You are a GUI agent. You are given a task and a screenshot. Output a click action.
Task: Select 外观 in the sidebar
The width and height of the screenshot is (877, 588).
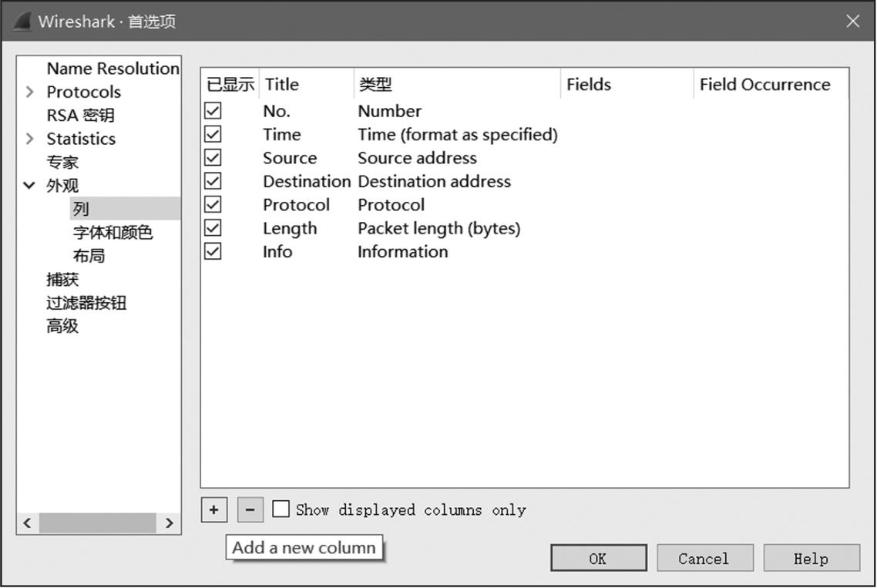(x=62, y=186)
